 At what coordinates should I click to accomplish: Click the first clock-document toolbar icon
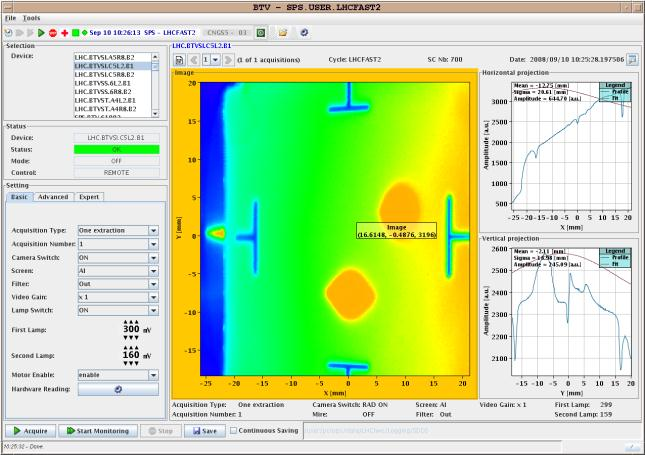8,32
